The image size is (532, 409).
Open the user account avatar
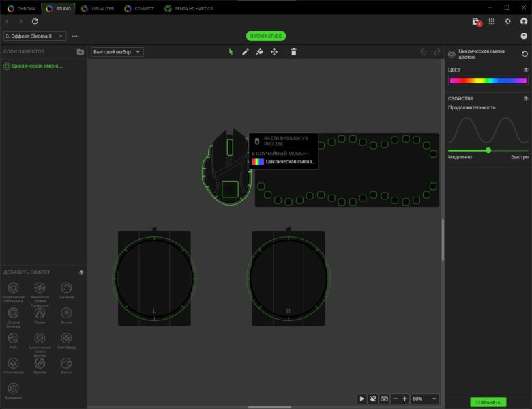click(x=524, y=21)
